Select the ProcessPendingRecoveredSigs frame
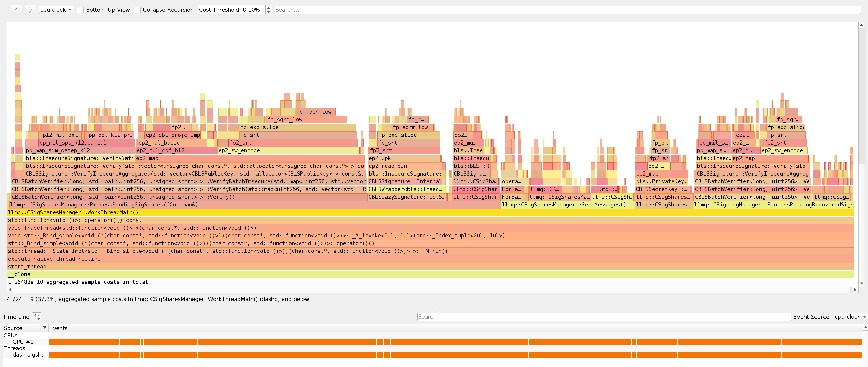Viewport: 868px width, 367px height. point(773,205)
